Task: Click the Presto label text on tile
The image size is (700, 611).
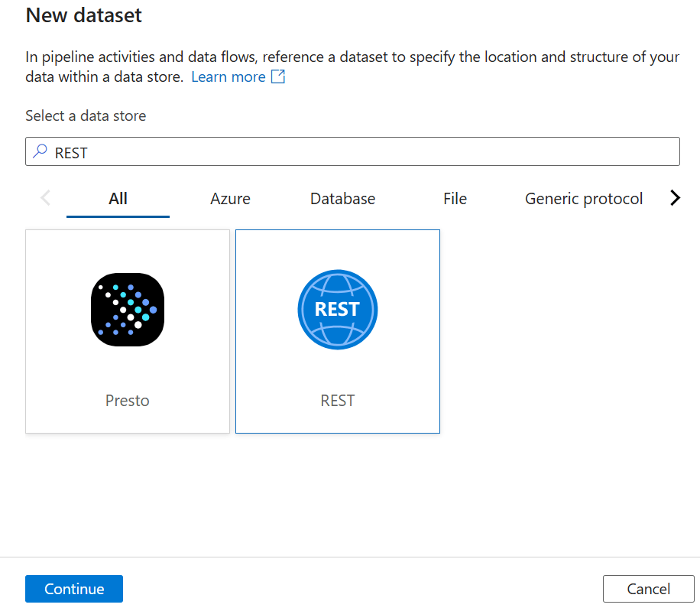Action: tap(128, 401)
